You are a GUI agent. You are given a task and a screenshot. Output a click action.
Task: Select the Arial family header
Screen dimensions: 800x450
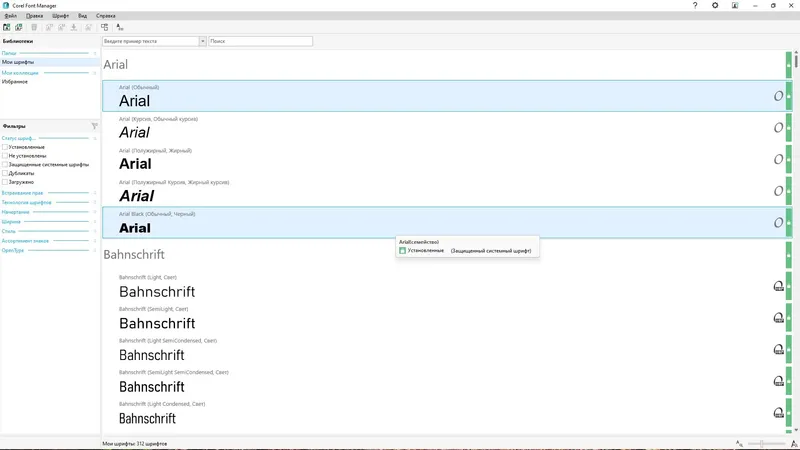(444, 65)
